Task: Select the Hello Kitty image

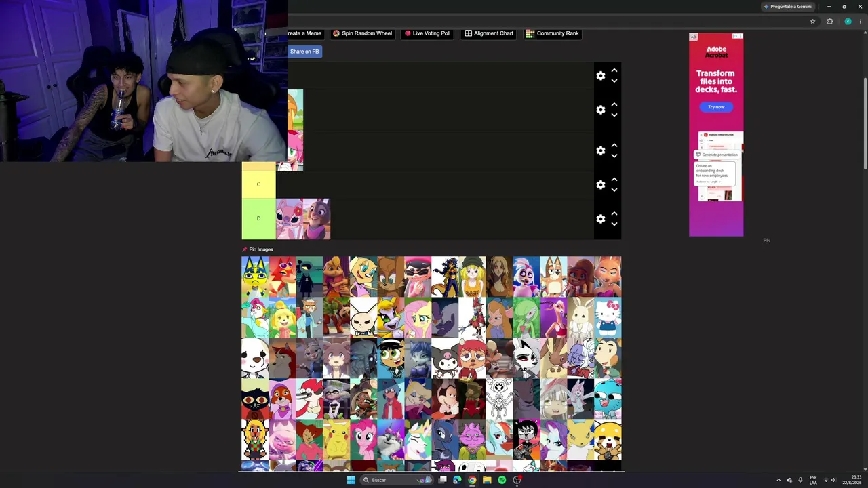Action: 608,317
